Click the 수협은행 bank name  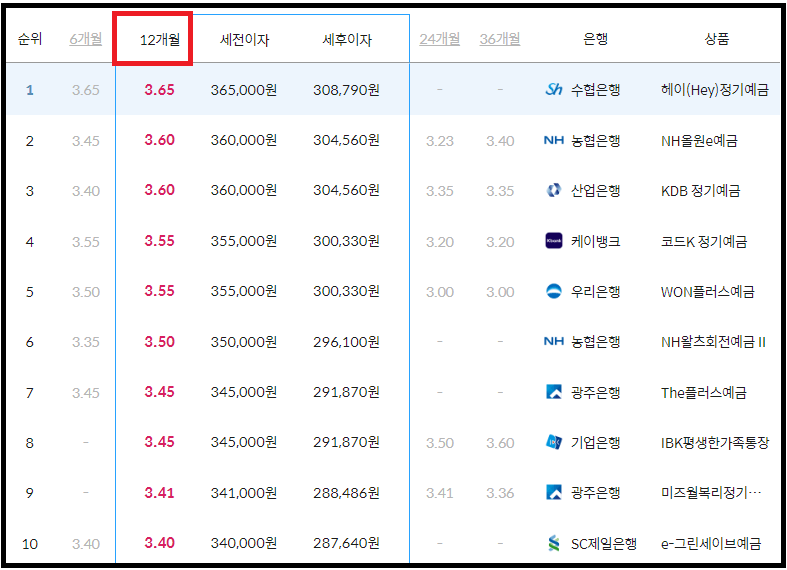pyautogui.click(x=596, y=90)
